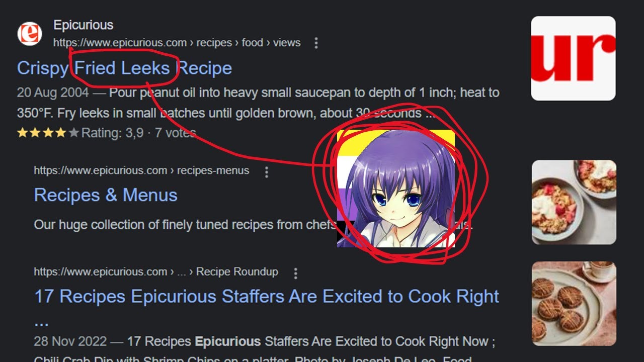644x362 pixels.
Task: Open the Crispy Fried Leeks Recipe link
Action: click(124, 68)
